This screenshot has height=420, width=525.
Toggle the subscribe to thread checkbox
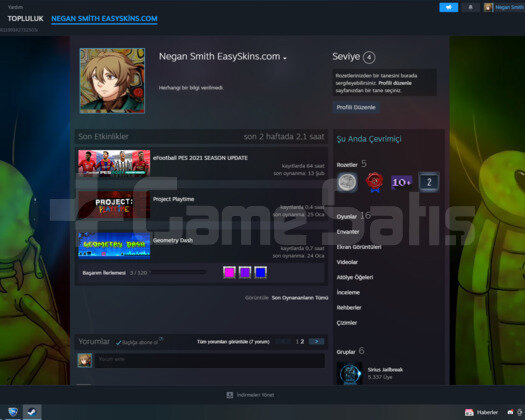118,342
